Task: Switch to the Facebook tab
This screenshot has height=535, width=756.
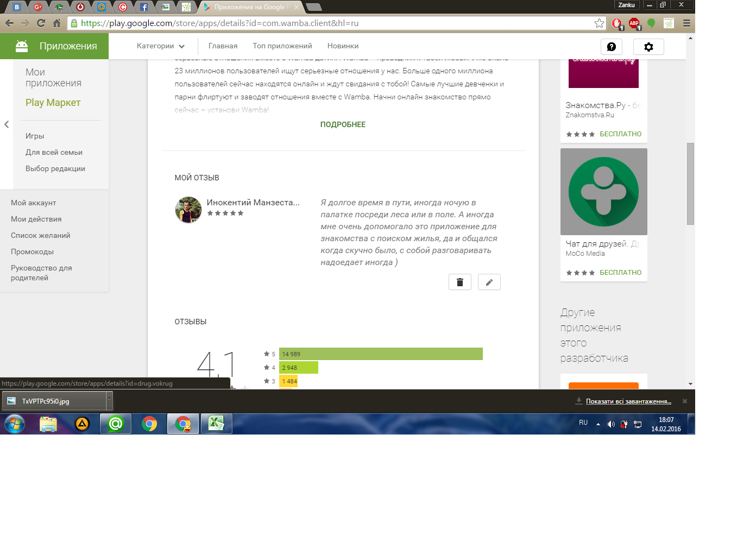Action: click(x=144, y=7)
